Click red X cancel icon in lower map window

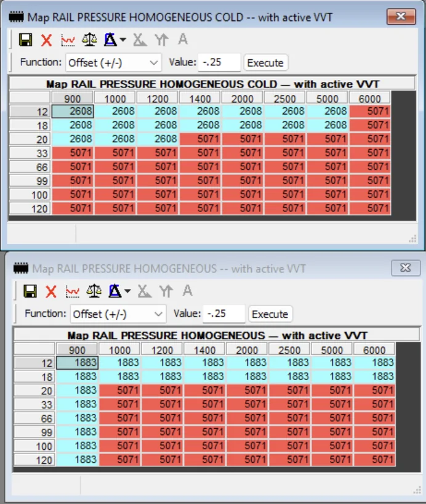51,291
